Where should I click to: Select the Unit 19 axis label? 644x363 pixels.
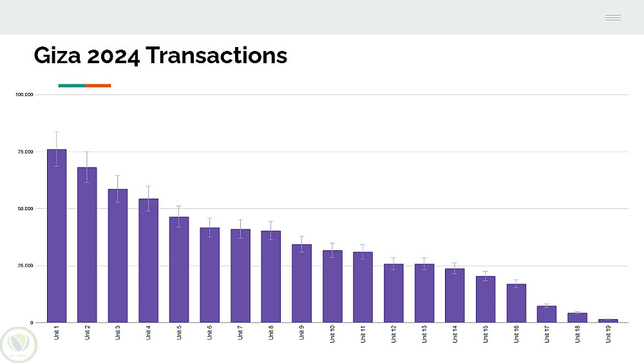(608, 334)
